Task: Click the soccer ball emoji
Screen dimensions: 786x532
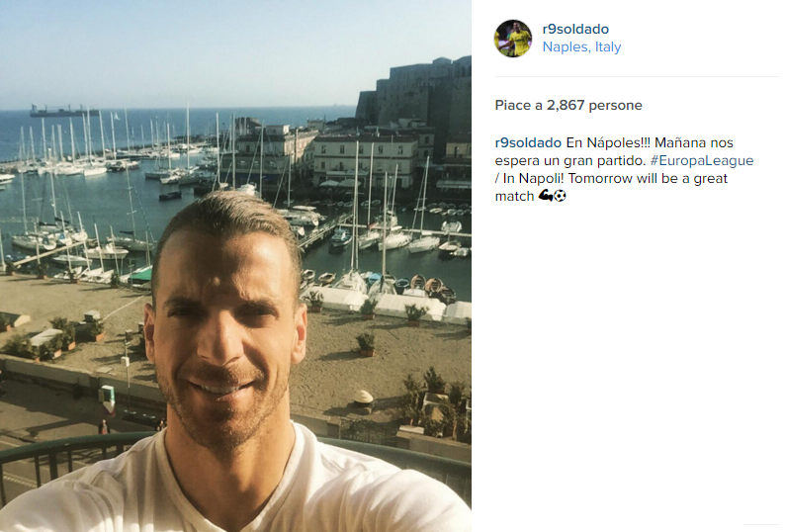Action: point(560,196)
